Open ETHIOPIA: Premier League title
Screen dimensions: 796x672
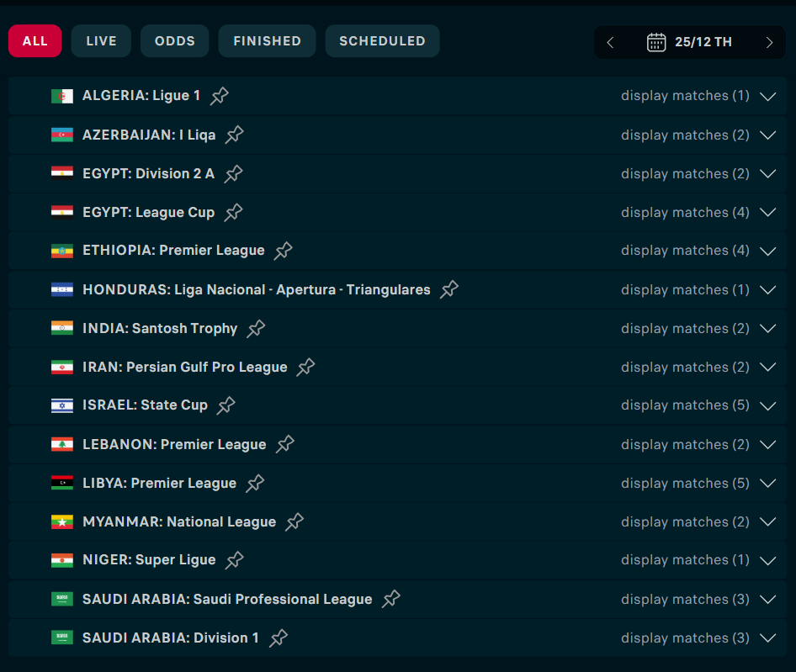(173, 251)
